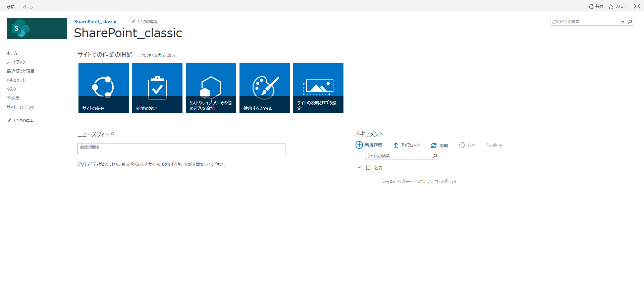The image size is (644, 297).
Task: Click the アップロード arrow icon
Action: 396,145
